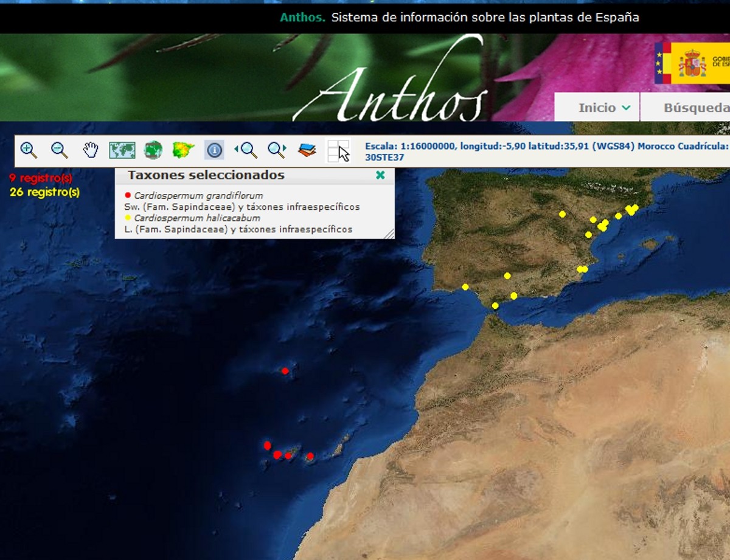The height and width of the screenshot is (560, 730).
Task: Close the Taxones seleccionados panel
Action: click(x=380, y=175)
